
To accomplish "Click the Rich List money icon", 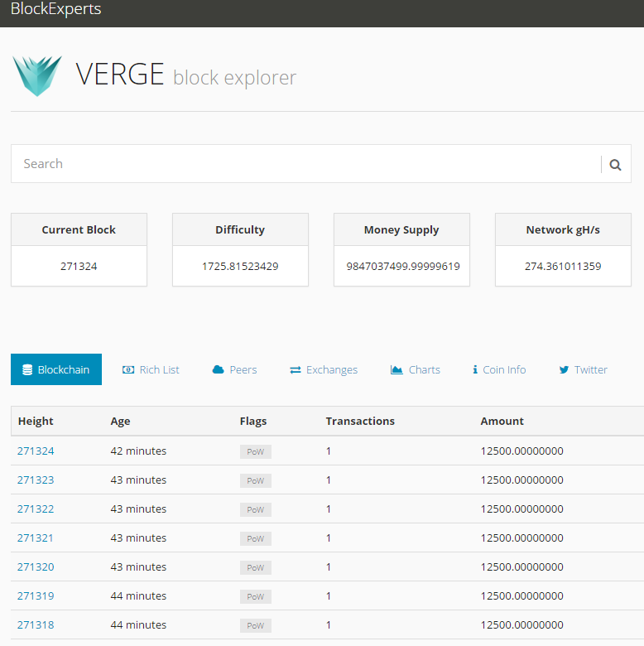I will [128, 369].
